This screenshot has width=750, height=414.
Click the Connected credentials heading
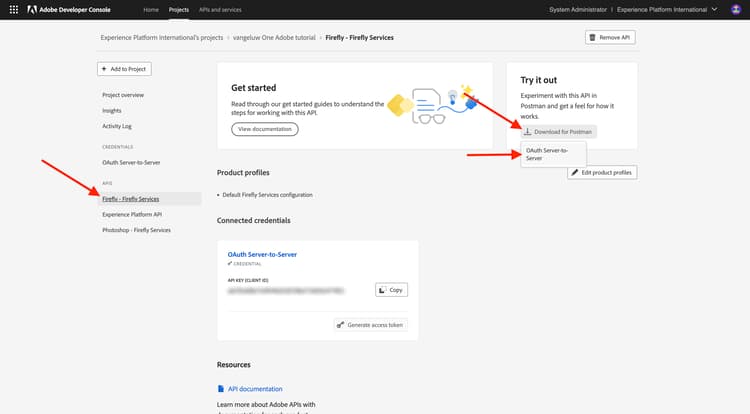[x=254, y=220]
